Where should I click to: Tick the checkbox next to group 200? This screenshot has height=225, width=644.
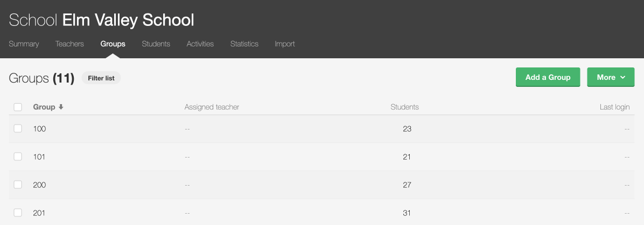point(18,185)
